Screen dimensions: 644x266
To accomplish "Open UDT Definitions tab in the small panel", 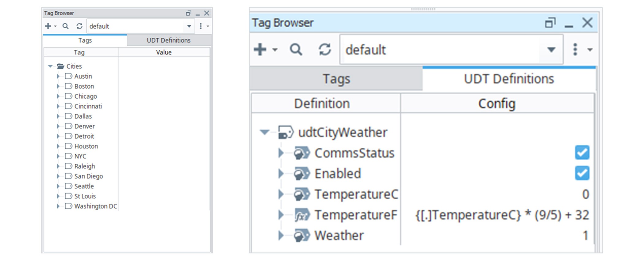I will pos(168,40).
